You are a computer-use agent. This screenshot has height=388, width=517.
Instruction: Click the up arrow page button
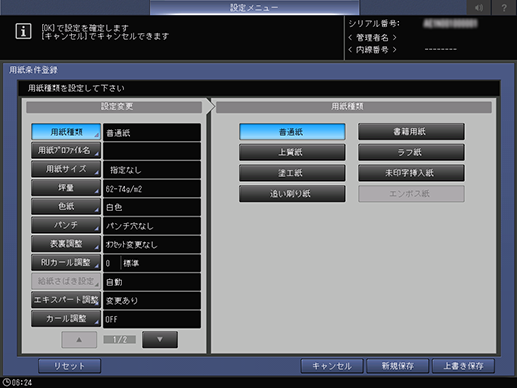tap(79, 340)
